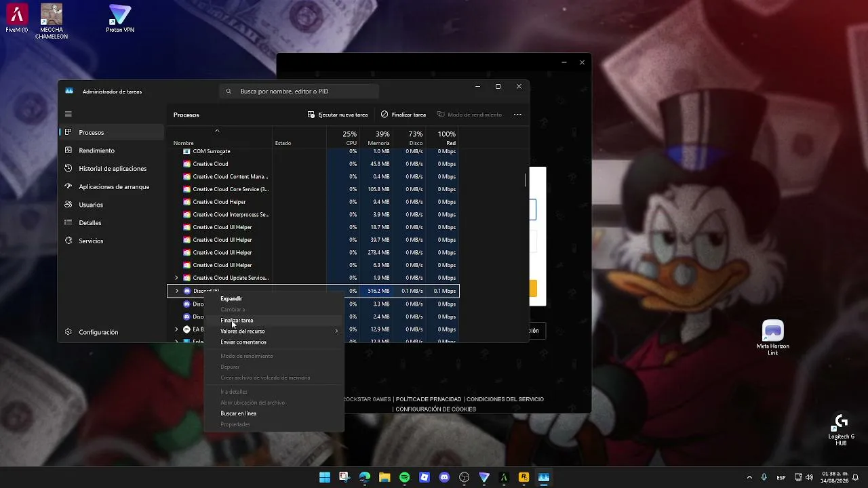Launch Proton VPN from the desktop
The image size is (868, 488).
(120, 18)
